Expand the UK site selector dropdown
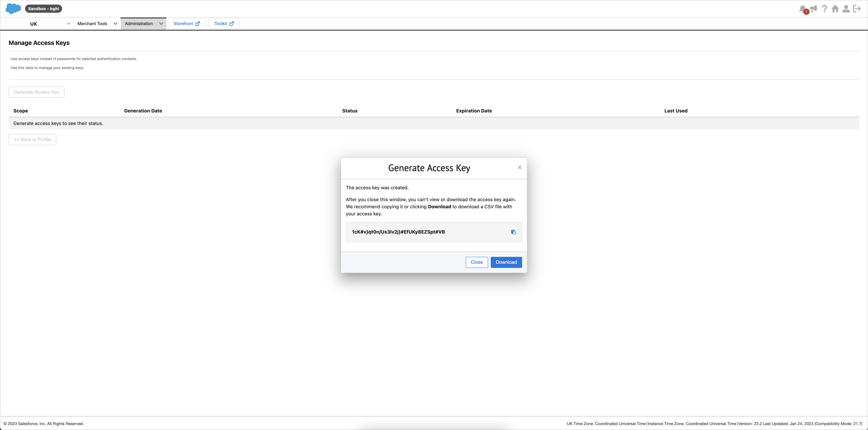 pyautogui.click(x=39, y=24)
